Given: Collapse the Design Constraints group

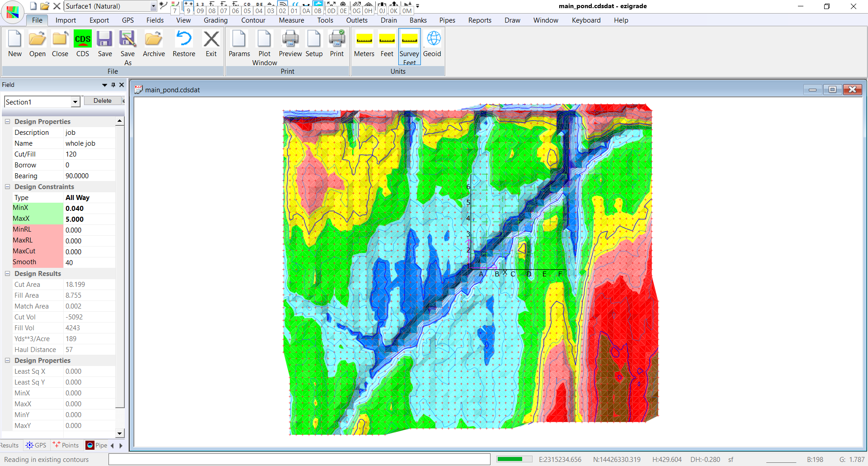Looking at the screenshot, I should pyautogui.click(x=8, y=187).
